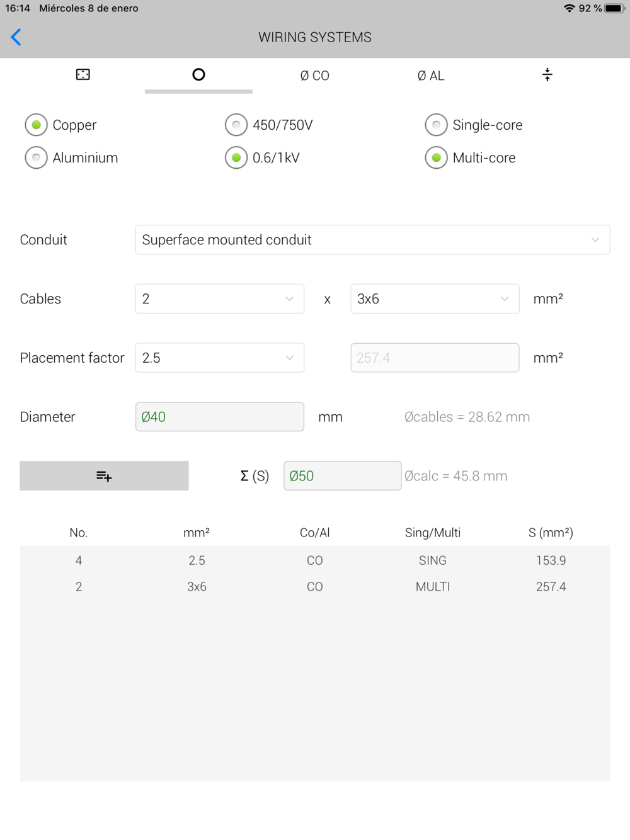Open the trunking rectangle tab icon

point(83,75)
